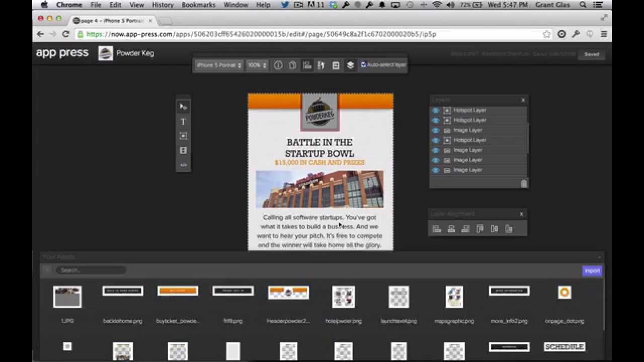
Task: Reload the current browser page
Action: click(65, 34)
